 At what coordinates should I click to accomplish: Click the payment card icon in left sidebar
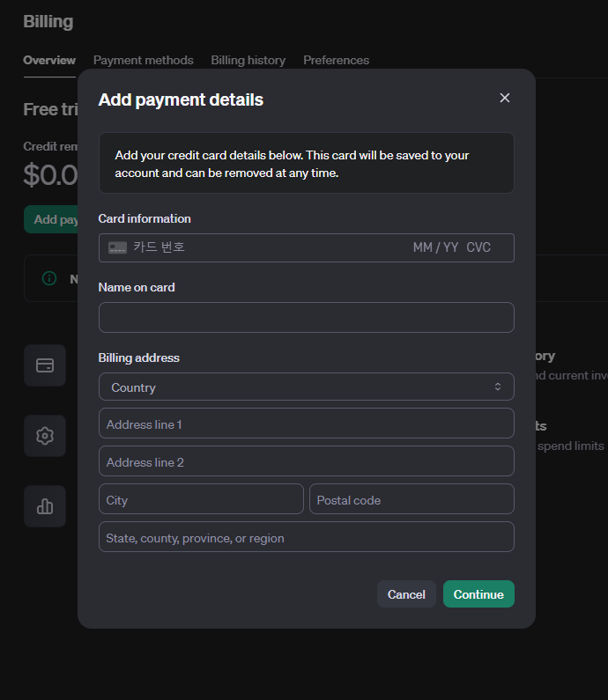[x=45, y=365]
